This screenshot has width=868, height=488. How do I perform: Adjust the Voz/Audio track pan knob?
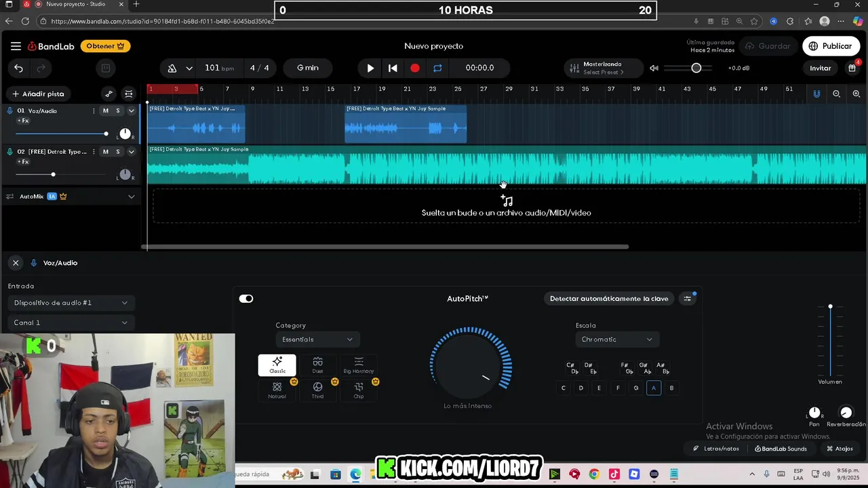[x=125, y=134]
